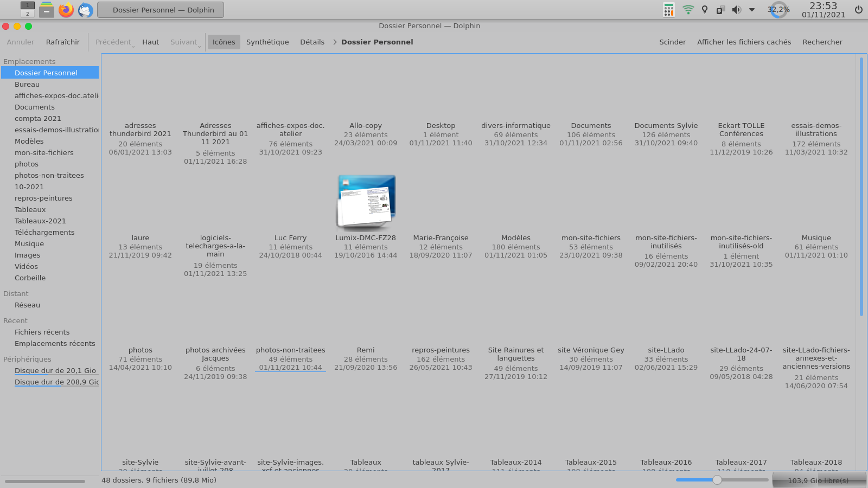Image resolution: width=868 pixels, height=488 pixels.
Task: Launch Thunderbird mail from the panel
Action: [x=86, y=10]
